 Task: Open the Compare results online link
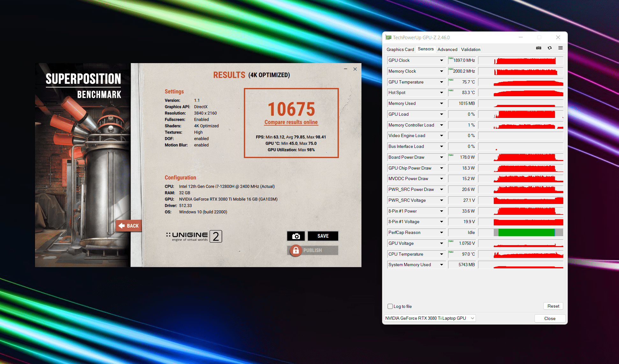tap(291, 122)
